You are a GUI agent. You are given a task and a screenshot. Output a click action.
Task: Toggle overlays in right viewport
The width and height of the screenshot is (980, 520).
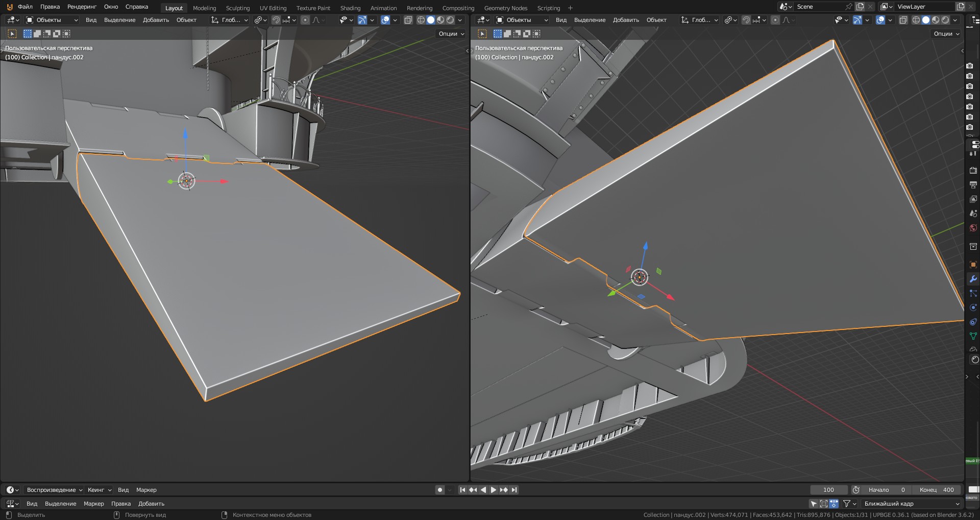tap(880, 20)
